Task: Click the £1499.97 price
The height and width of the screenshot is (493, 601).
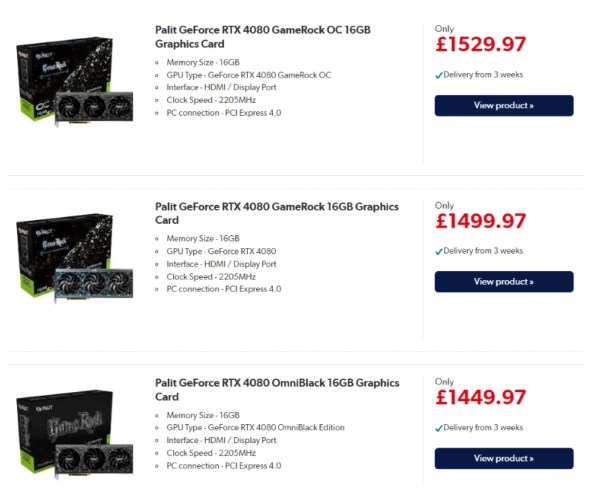Action: pyautogui.click(x=480, y=221)
